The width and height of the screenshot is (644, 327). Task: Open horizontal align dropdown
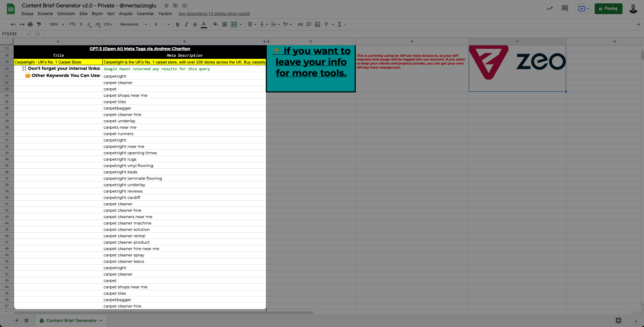pos(252,25)
